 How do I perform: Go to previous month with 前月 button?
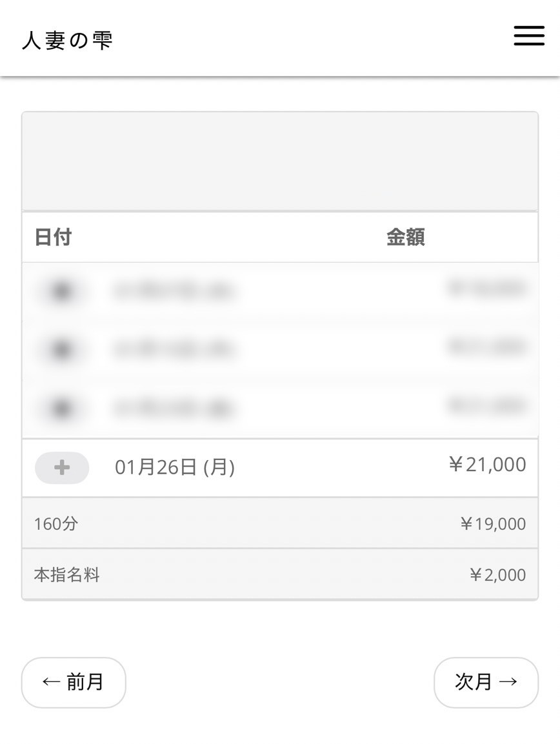tap(74, 682)
